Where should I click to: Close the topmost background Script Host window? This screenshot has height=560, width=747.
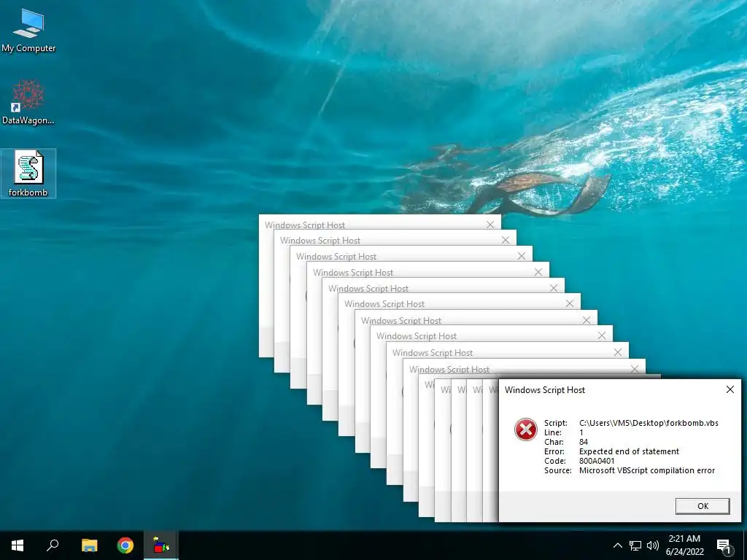click(x=490, y=225)
